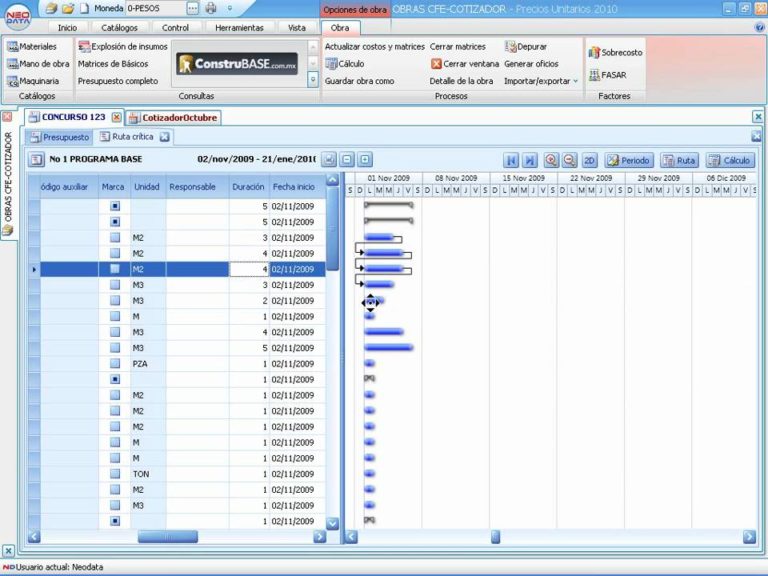Toggle Marca checkbox in highlighted M2 row
Viewport: 768px width, 576px height.
[x=115, y=269]
